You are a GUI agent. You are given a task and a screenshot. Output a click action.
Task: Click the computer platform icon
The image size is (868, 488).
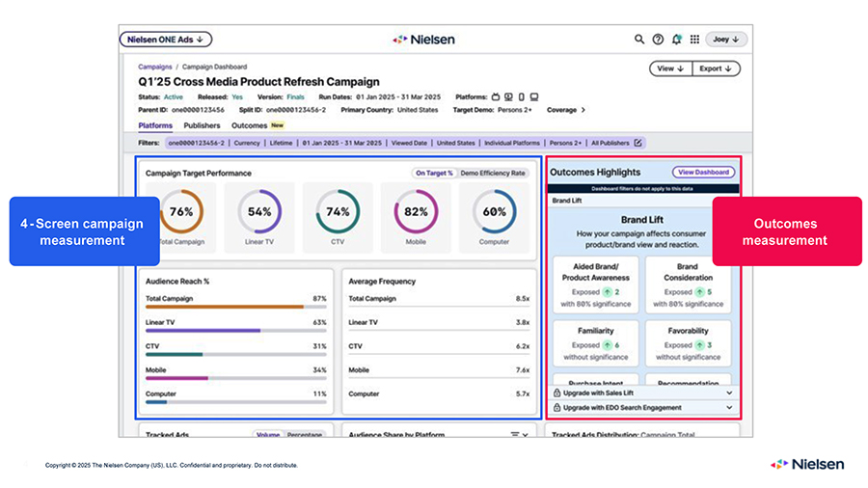(x=534, y=97)
